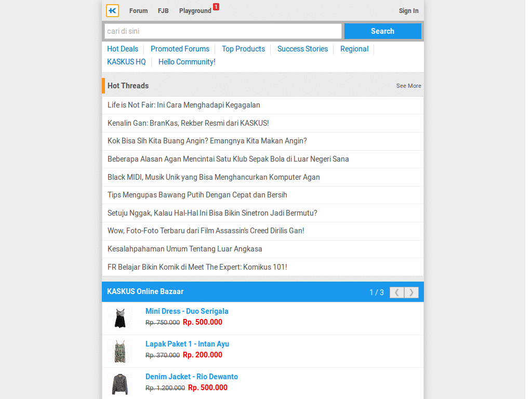Open the Regional link
Viewport: 532px width, 399px height.
(x=354, y=49)
